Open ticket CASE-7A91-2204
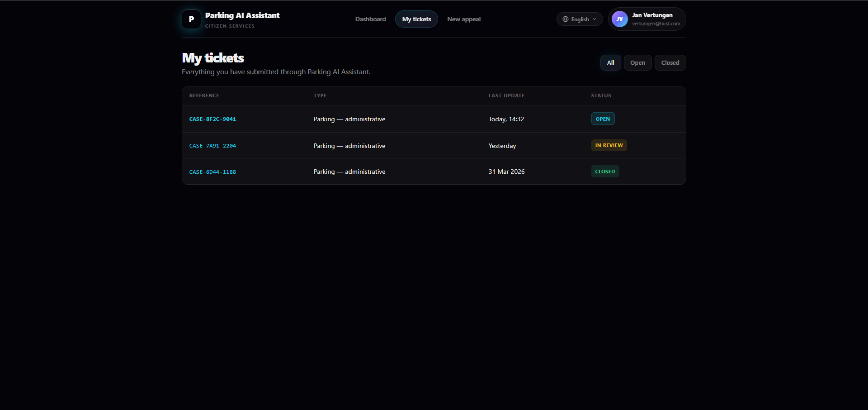The width and height of the screenshot is (868, 410). pyautogui.click(x=212, y=146)
